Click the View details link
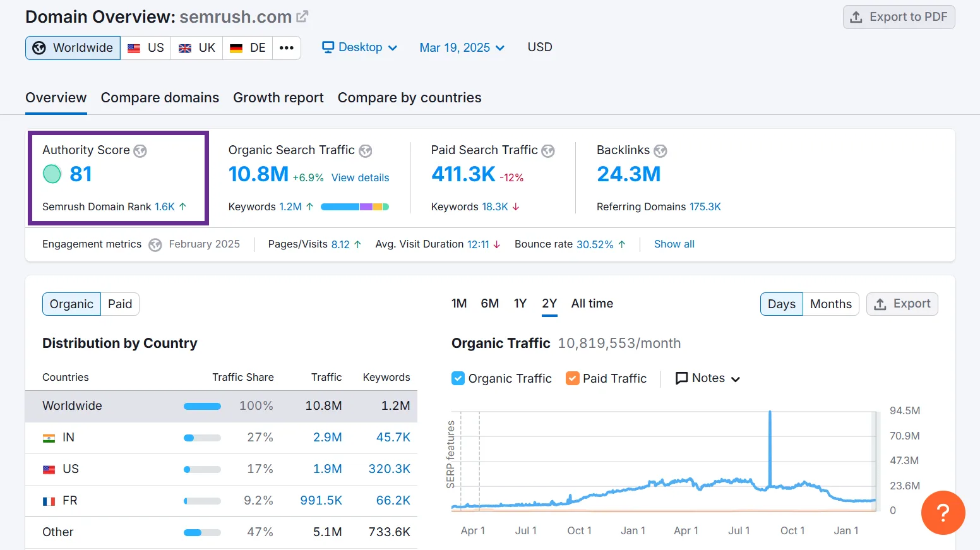 click(x=361, y=178)
